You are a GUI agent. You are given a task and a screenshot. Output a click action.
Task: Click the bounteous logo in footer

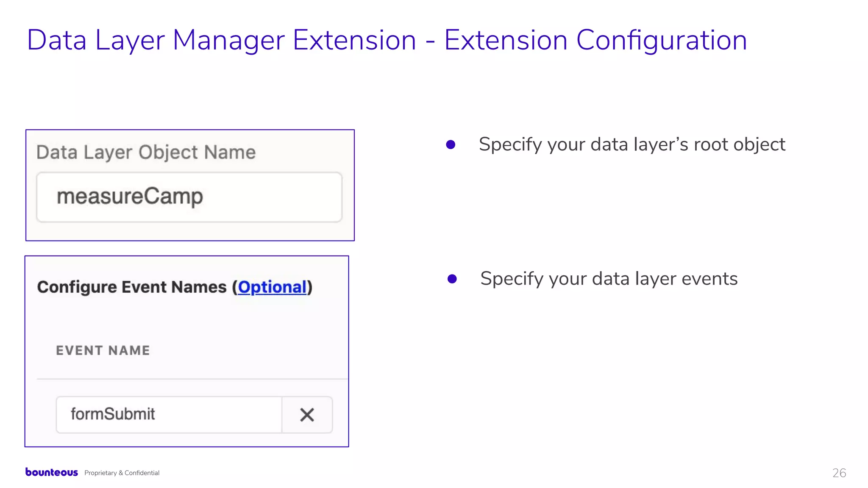tap(52, 472)
